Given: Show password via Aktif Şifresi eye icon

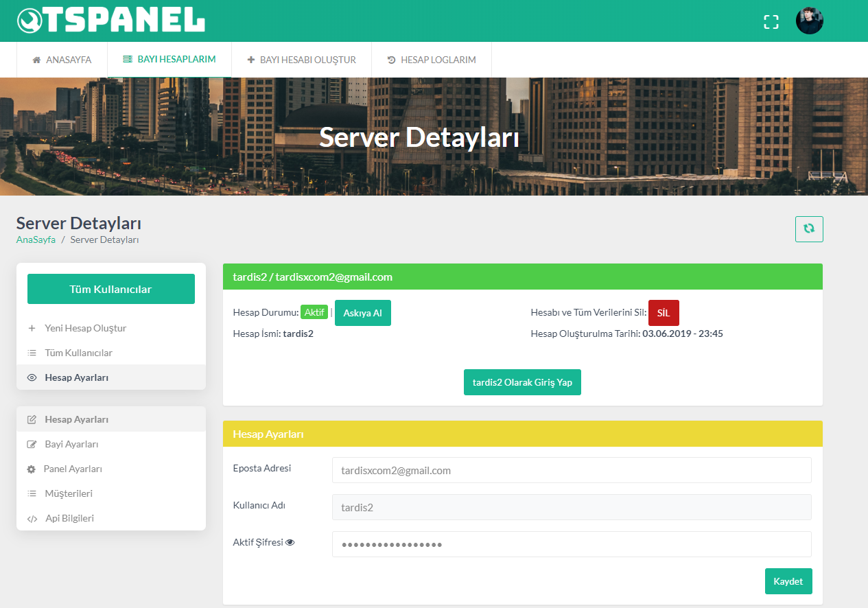Looking at the screenshot, I should point(290,542).
